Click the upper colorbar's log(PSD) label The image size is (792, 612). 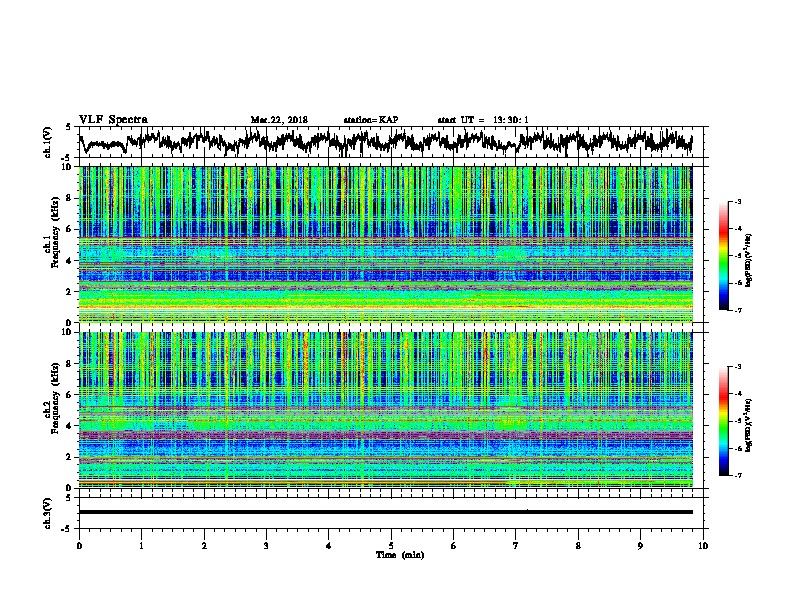[749, 261]
